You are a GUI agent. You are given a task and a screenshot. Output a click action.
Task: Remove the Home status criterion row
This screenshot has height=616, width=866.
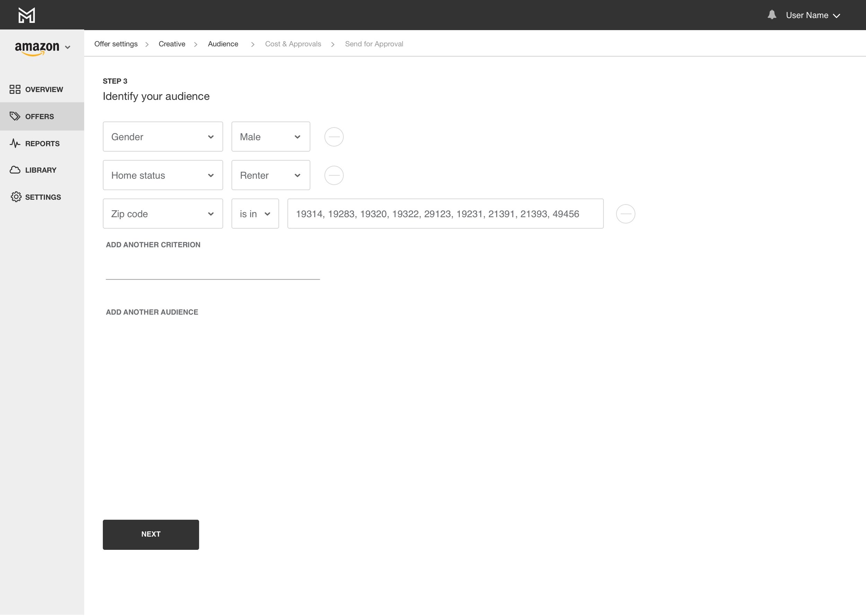coord(334,175)
